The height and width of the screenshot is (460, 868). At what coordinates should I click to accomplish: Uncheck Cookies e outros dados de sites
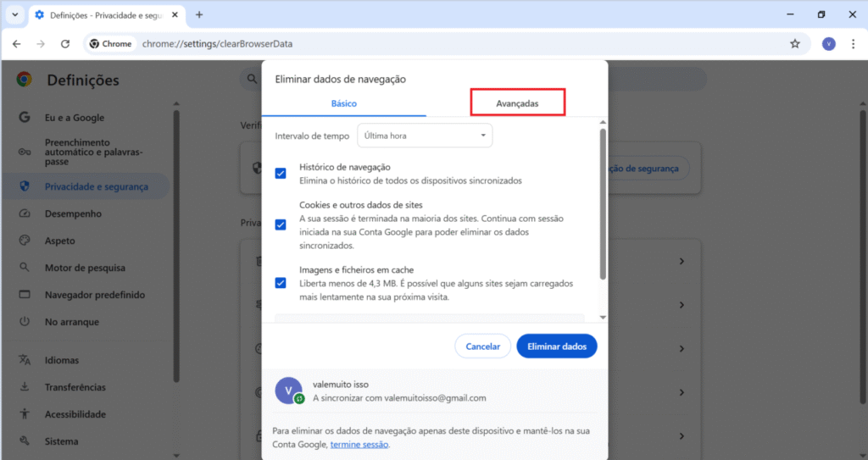coord(281,224)
